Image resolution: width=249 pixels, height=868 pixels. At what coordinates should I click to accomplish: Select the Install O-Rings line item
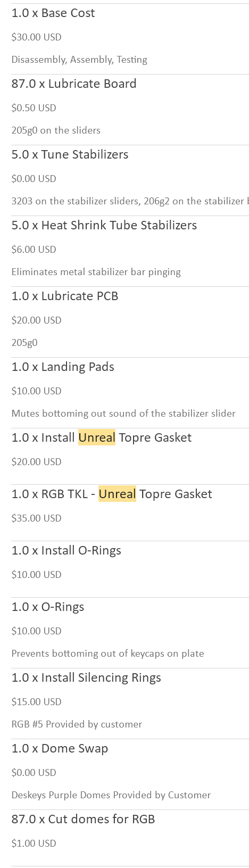tap(67, 551)
